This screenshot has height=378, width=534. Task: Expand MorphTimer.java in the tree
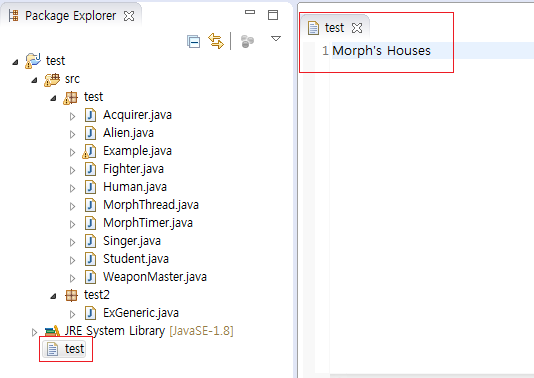click(x=72, y=224)
